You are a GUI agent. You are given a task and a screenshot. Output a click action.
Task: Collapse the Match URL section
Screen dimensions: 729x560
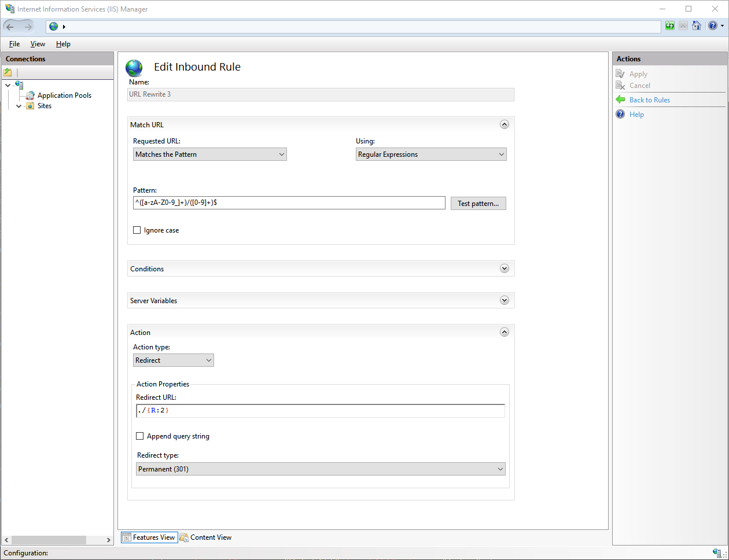pyautogui.click(x=505, y=124)
